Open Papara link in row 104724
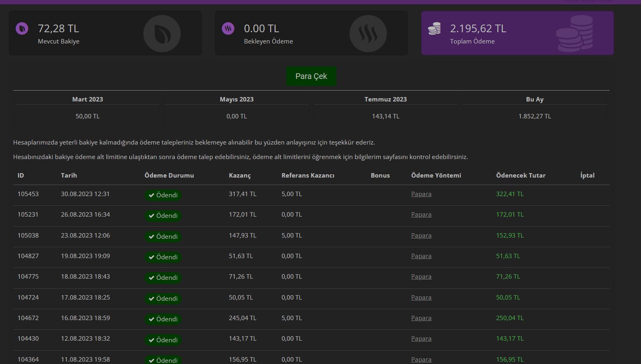The image size is (641, 364). tap(421, 298)
